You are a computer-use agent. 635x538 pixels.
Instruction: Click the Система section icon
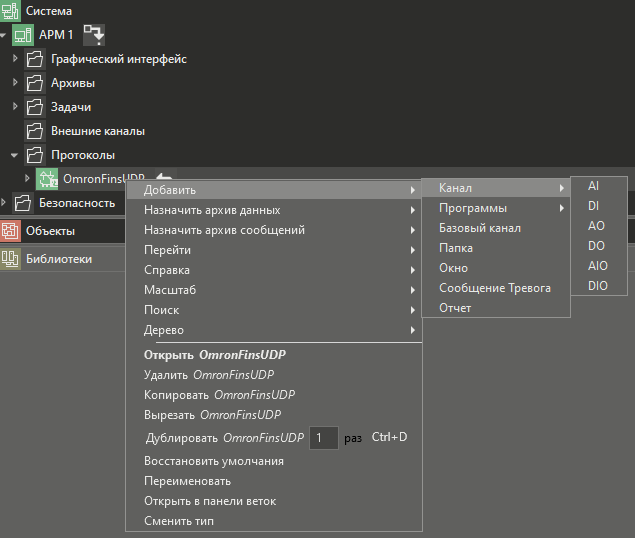[10, 11]
